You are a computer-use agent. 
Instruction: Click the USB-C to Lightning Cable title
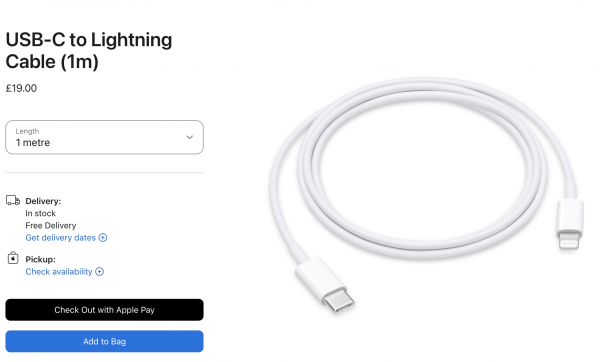click(89, 51)
